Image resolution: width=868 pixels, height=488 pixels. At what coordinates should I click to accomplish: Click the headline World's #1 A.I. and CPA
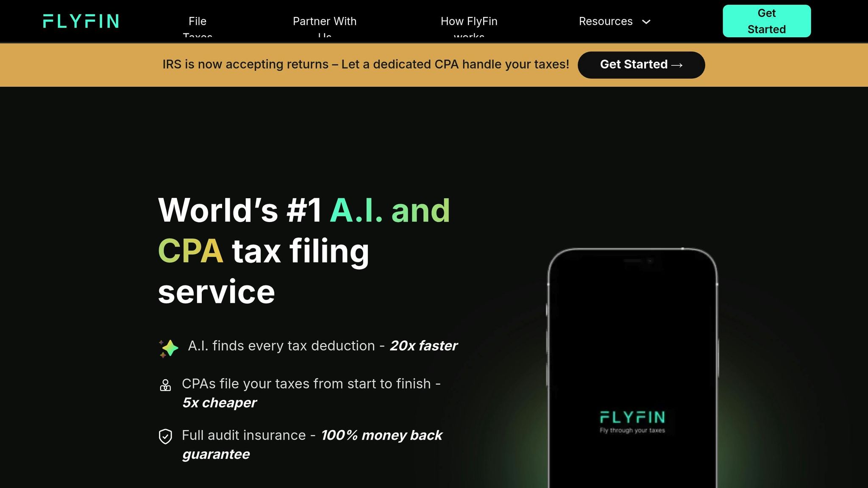(304, 251)
